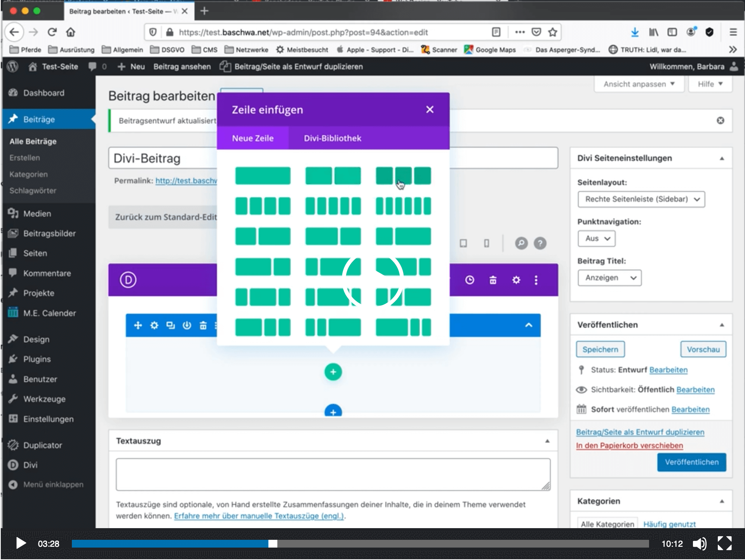The image size is (745, 560).
Task: Click the Divi help question mark icon
Action: coord(540,243)
